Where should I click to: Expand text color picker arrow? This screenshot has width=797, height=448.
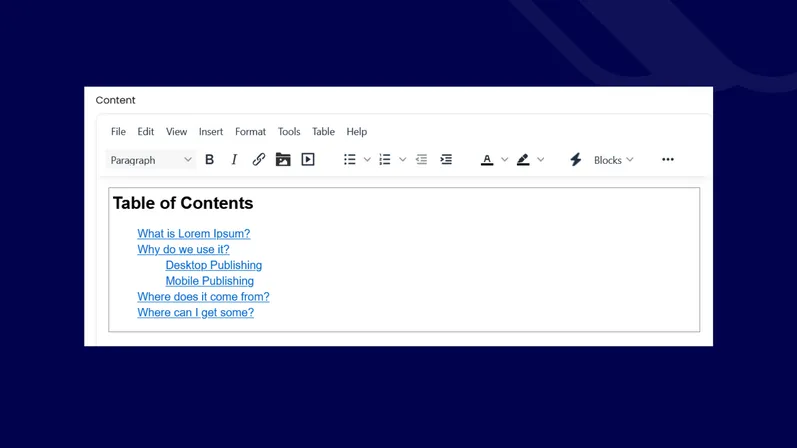505,160
